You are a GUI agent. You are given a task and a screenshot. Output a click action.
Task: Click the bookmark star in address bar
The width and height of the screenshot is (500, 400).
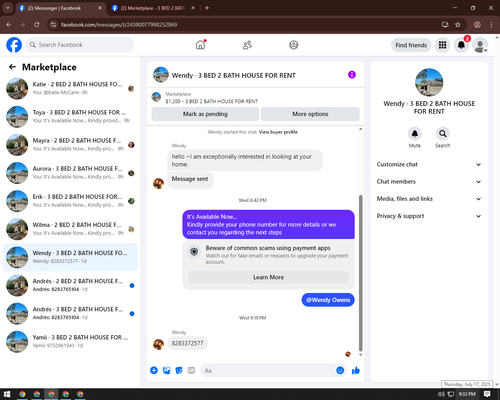pyautogui.click(x=458, y=25)
